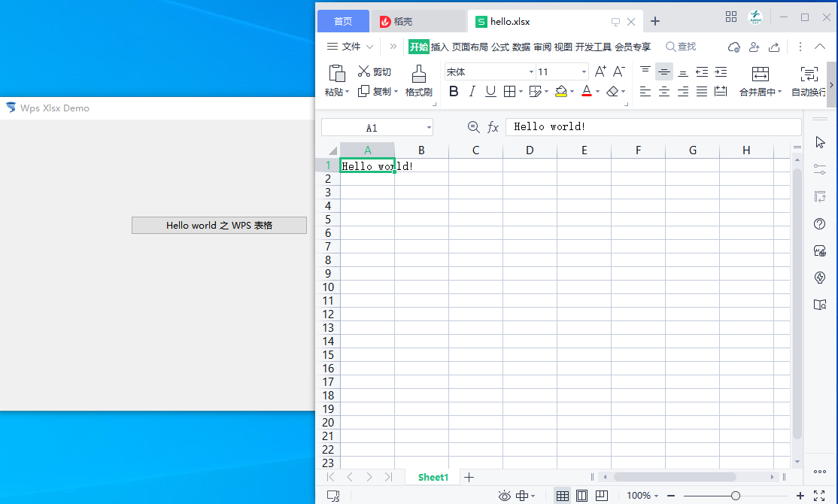838x504 pixels.
Task: Open the font name 宋体 dropdown
Action: pyautogui.click(x=531, y=71)
